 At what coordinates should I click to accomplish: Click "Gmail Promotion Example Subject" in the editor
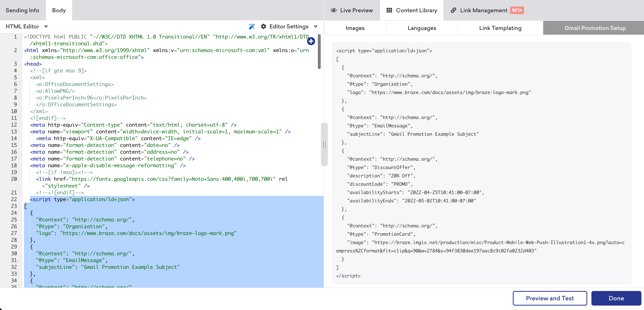130,267
